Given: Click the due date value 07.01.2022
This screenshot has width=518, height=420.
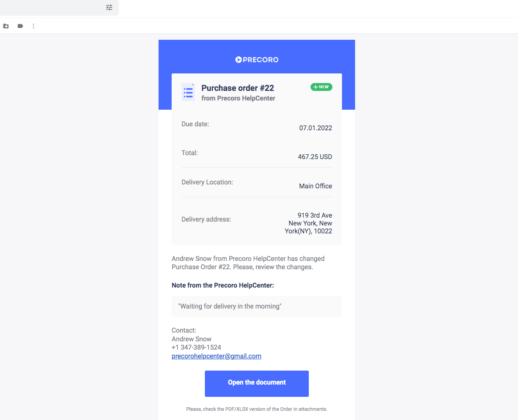Looking at the screenshot, I should (x=315, y=128).
